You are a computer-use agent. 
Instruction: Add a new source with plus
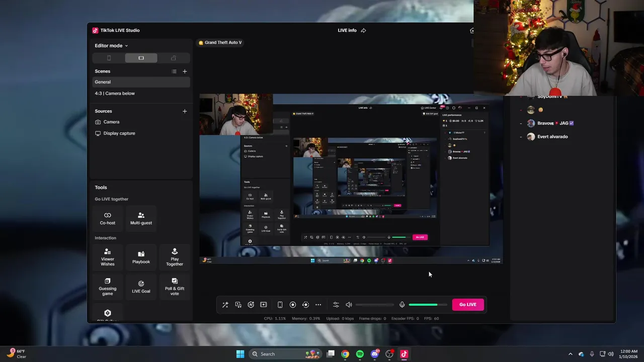tap(185, 111)
